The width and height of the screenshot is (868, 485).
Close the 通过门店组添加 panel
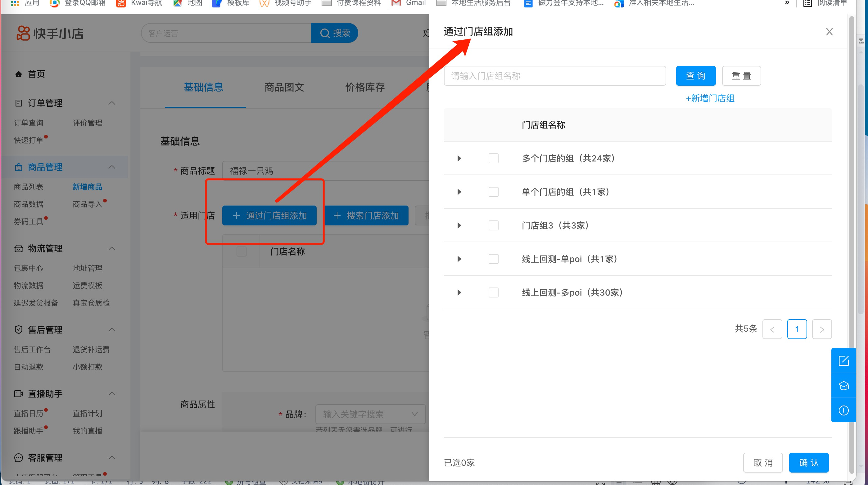[829, 32]
